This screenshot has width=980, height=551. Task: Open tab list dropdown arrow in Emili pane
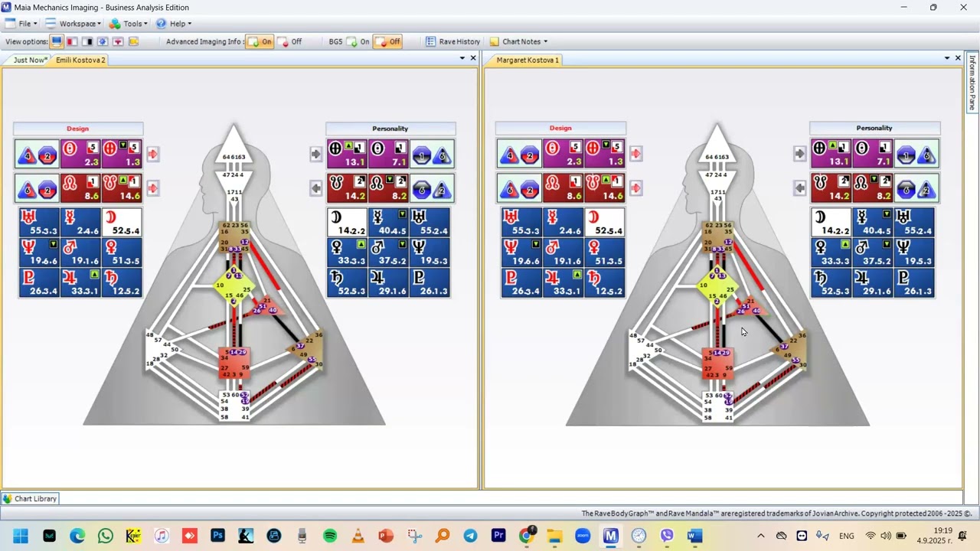click(x=462, y=58)
